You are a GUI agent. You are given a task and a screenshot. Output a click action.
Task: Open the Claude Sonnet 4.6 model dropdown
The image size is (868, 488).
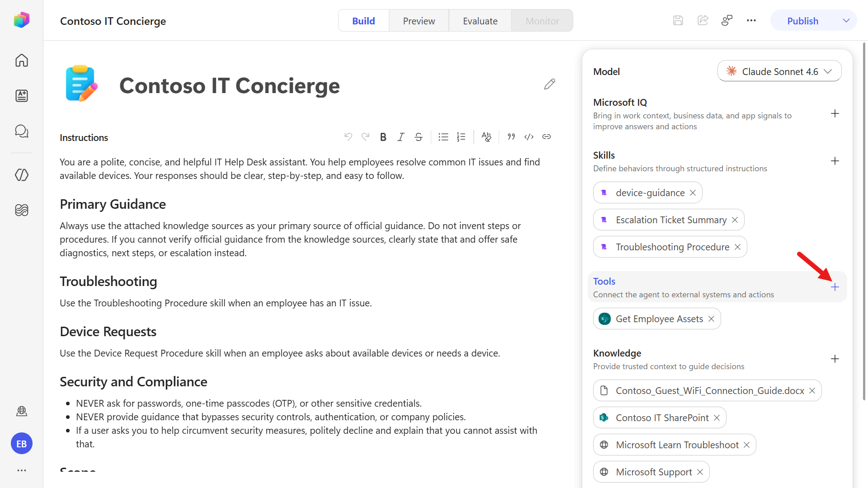click(779, 71)
